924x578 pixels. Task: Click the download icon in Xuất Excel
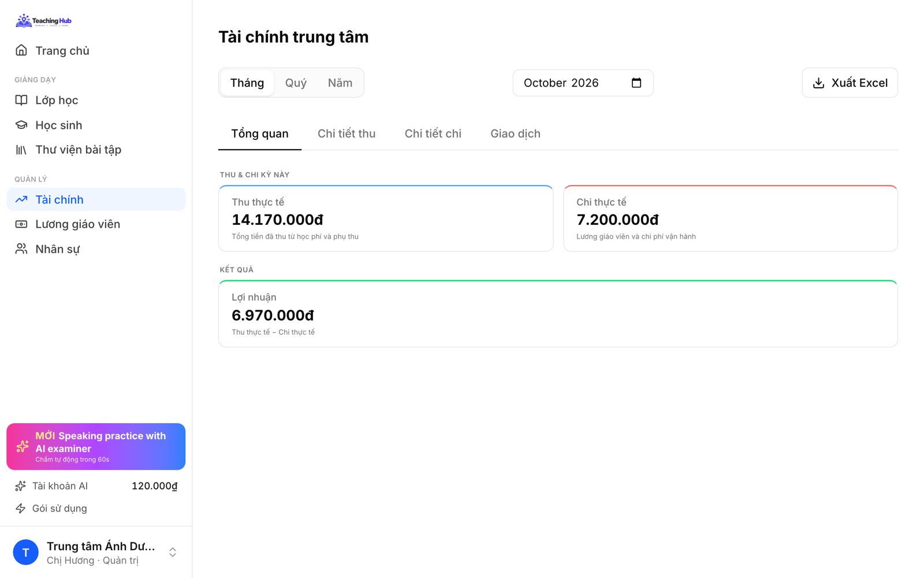(818, 83)
